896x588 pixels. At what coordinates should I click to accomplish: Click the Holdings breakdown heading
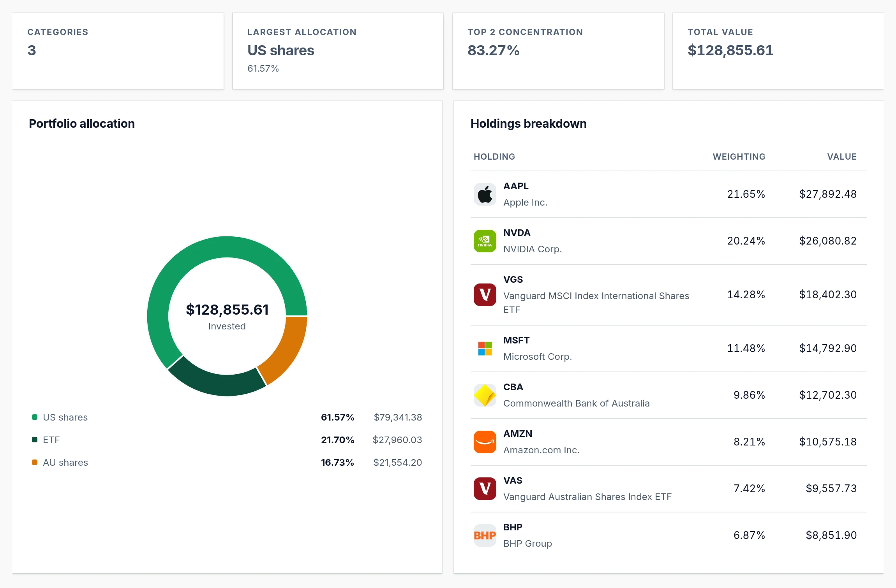(x=529, y=123)
